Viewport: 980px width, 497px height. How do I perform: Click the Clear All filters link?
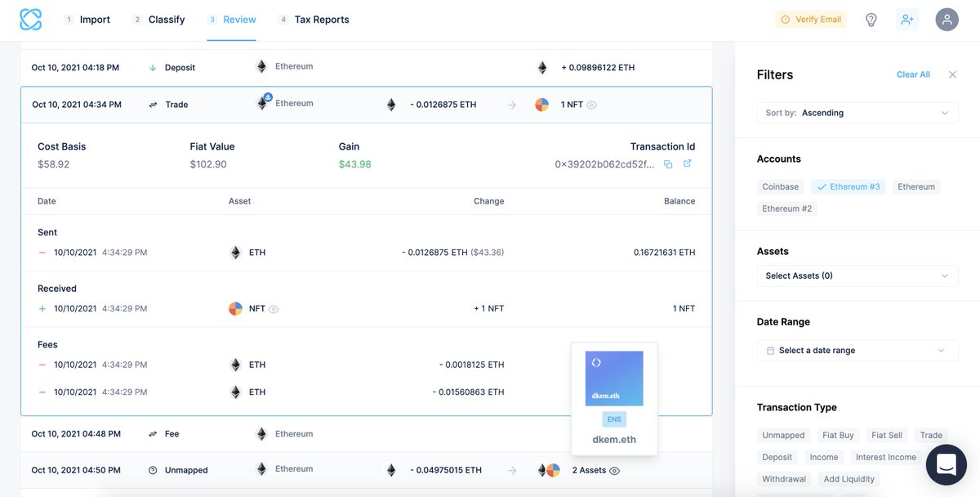[x=913, y=74]
